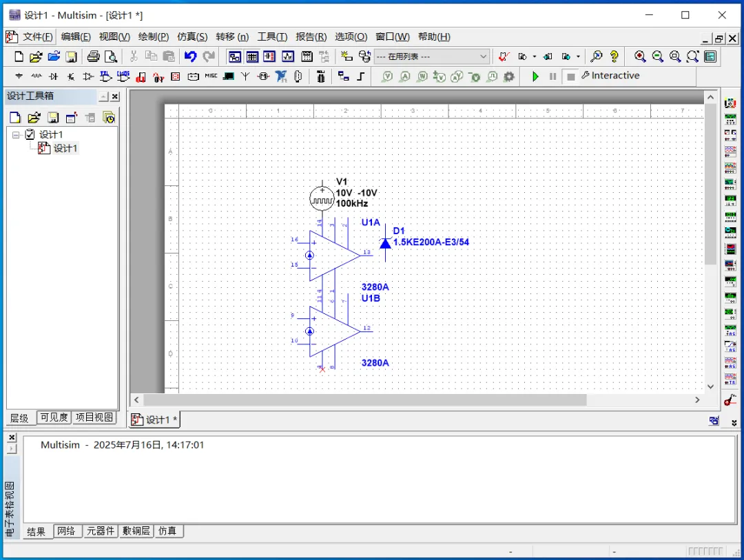Place an electromechanical motor component

tap(263, 76)
